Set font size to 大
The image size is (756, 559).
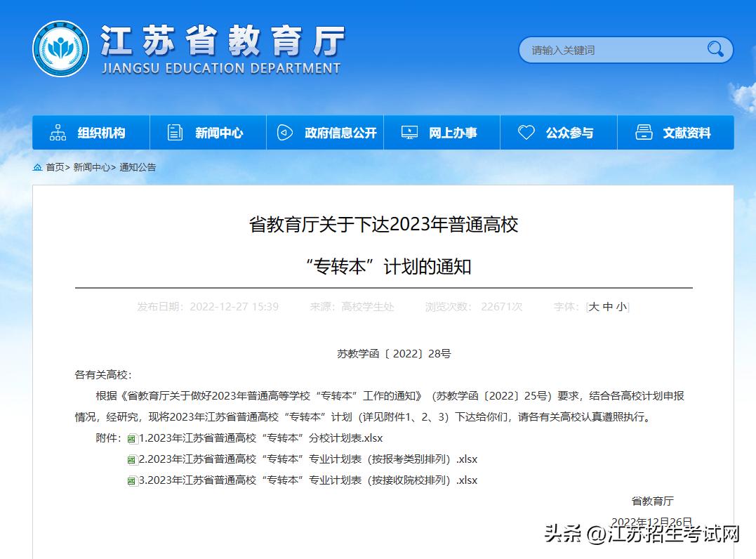tap(595, 306)
